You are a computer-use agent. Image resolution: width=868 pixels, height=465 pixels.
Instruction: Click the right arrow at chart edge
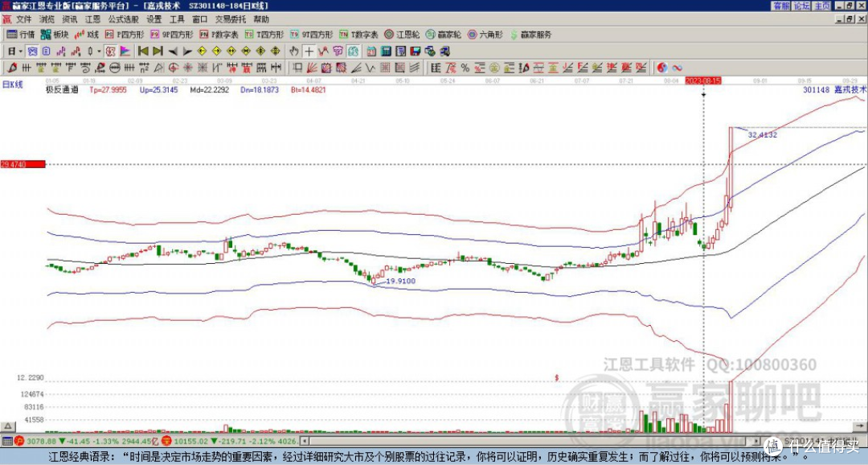(x=860, y=426)
